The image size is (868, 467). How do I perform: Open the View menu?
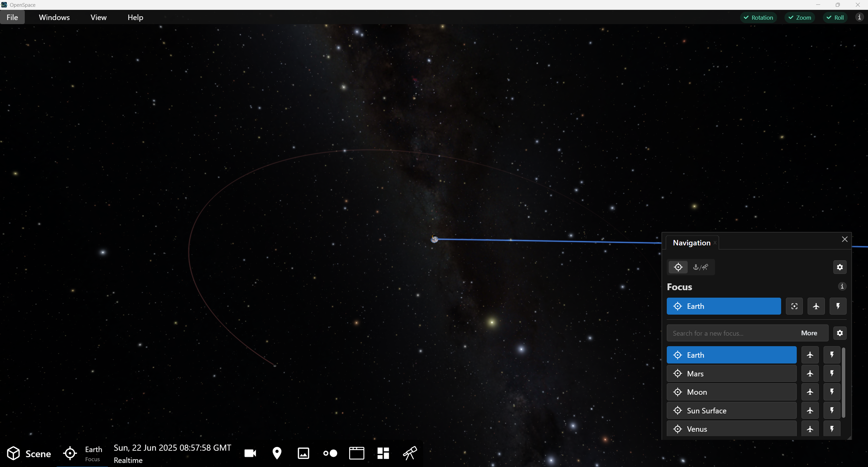tap(98, 17)
